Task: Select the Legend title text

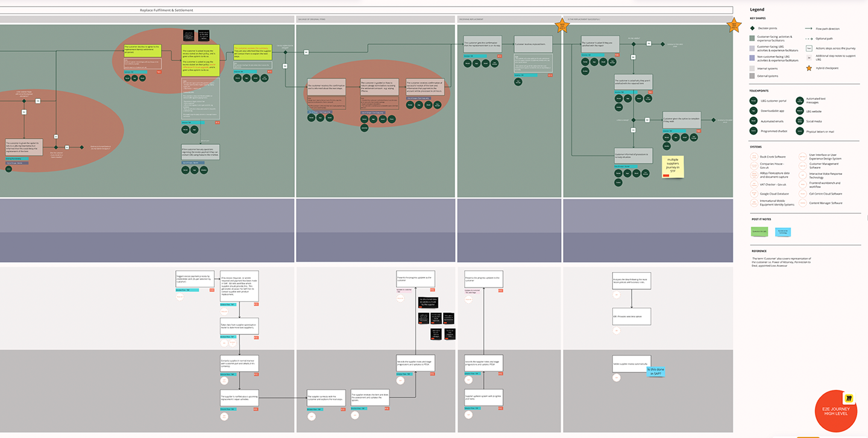Action: [x=758, y=10]
